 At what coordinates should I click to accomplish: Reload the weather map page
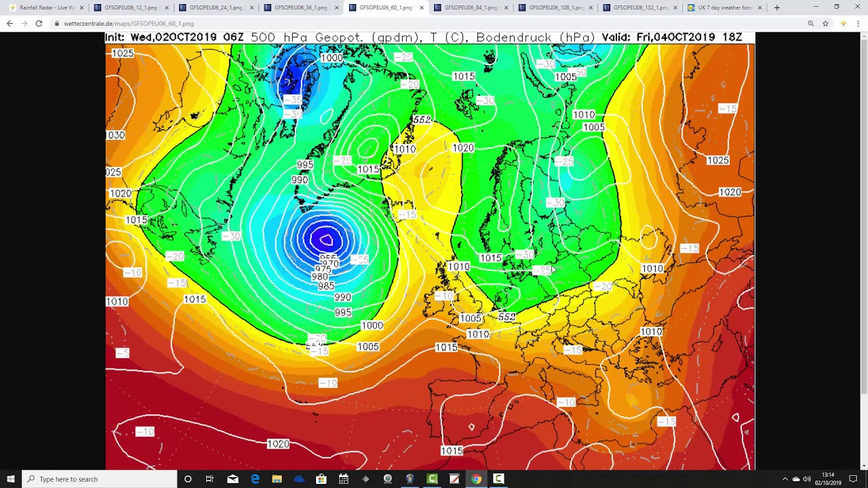[x=39, y=23]
